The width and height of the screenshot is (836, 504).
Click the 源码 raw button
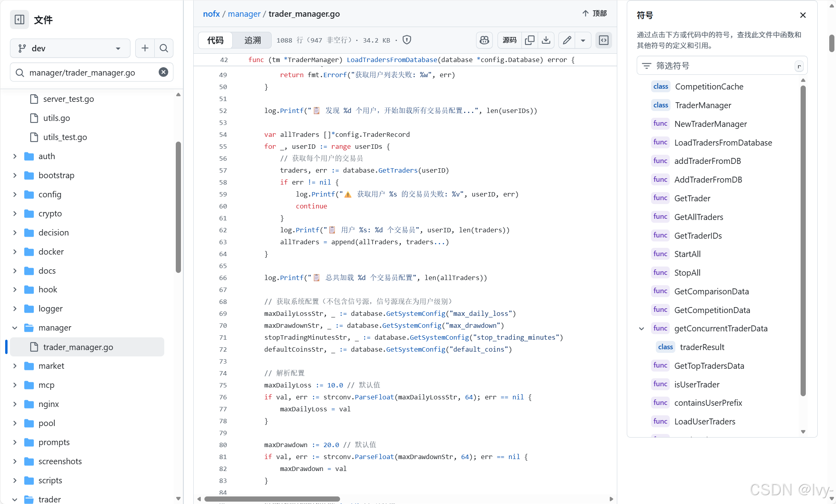(509, 40)
